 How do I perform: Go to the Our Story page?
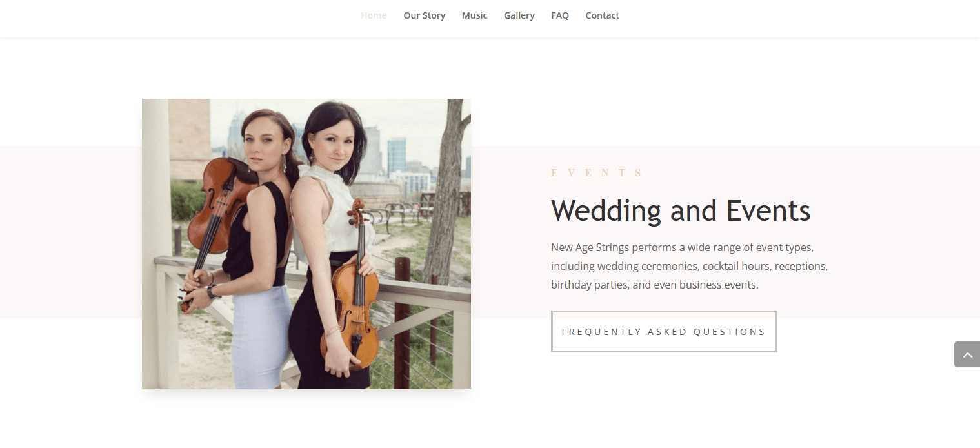pyautogui.click(x=425, y=15)
